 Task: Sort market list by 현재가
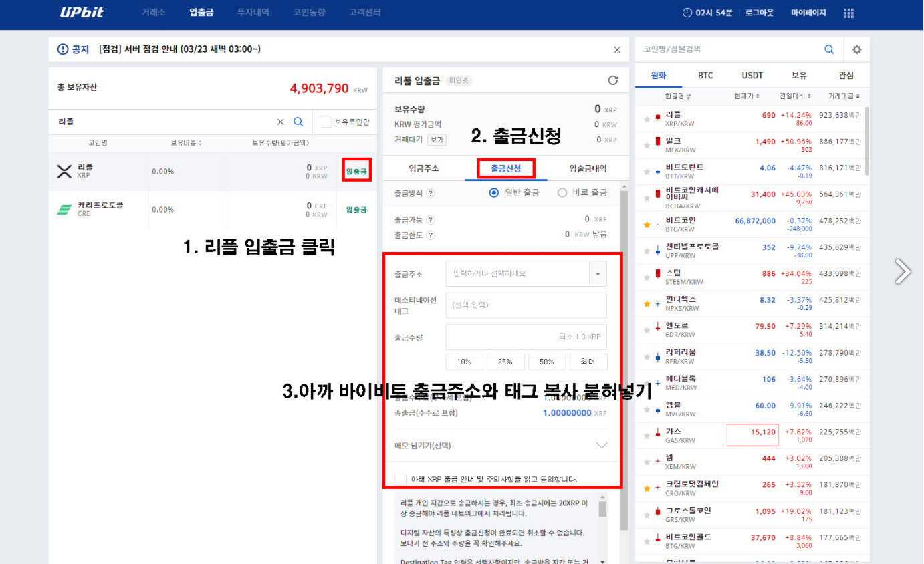click(x=746, y=96)
